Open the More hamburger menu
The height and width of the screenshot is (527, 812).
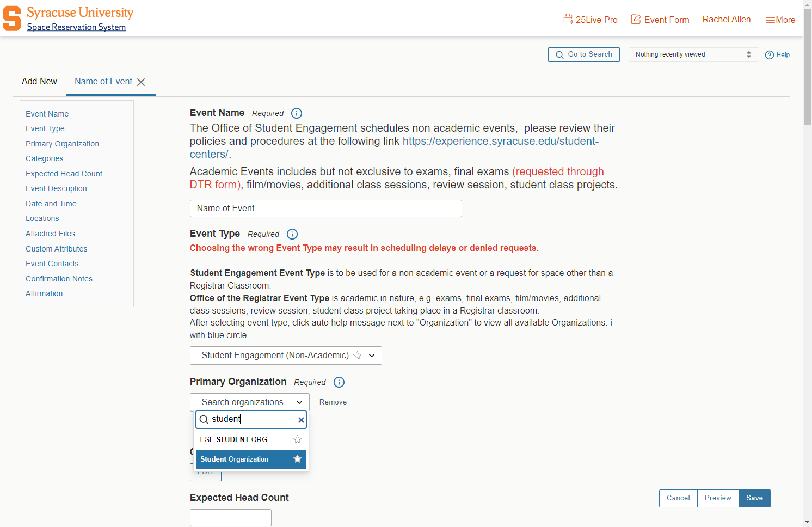point(780,20)
